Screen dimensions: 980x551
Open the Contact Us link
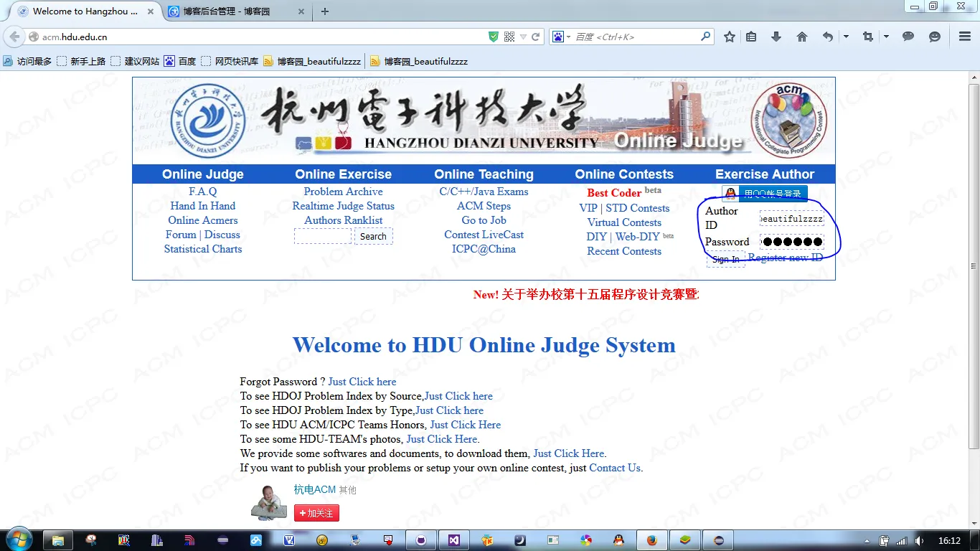[x=615, y=468]
